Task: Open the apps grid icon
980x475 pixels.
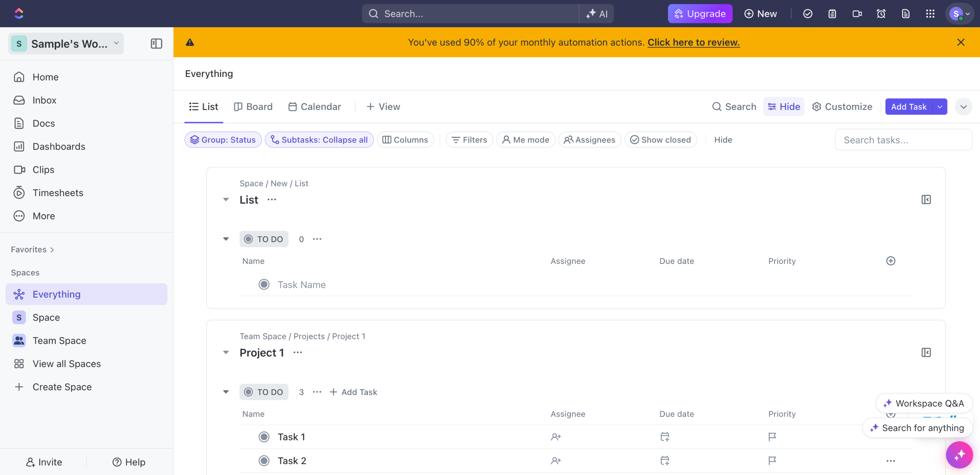Action: pyautogui.click(x=930, y=14)
